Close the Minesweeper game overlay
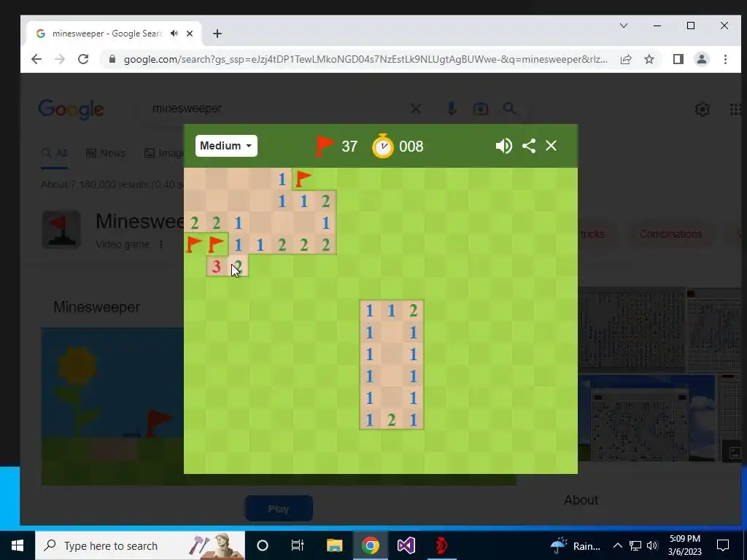747x560 pixels. [551, 146]
